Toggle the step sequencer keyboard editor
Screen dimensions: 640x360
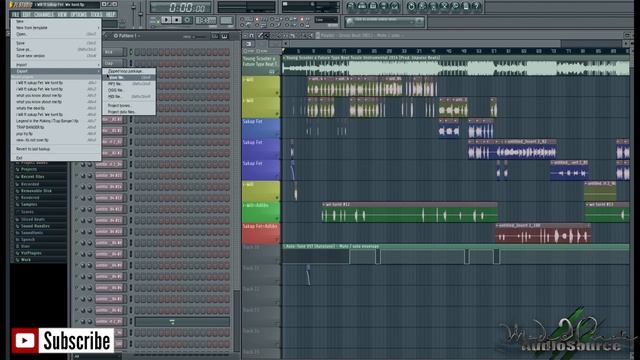[x=224, y=36]
